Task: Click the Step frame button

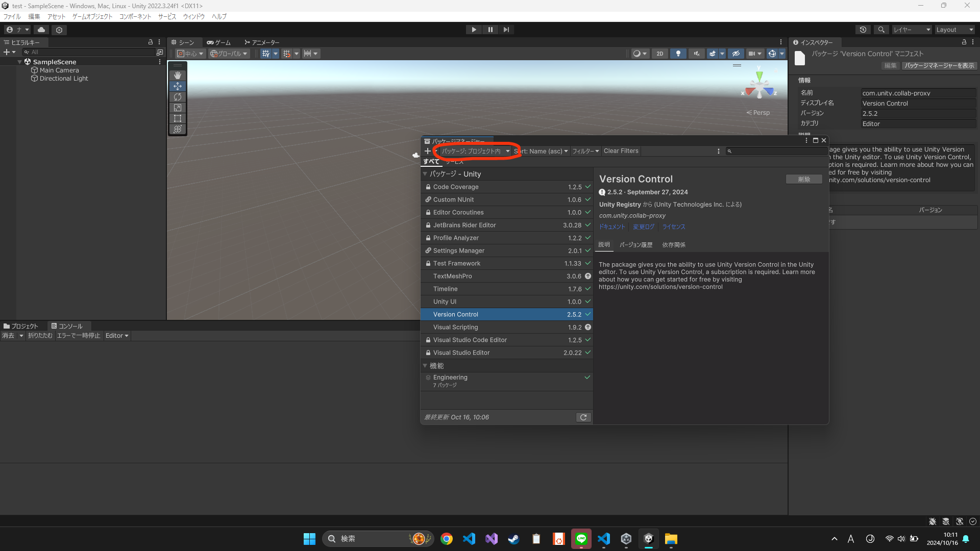Action: pos(506,30)
